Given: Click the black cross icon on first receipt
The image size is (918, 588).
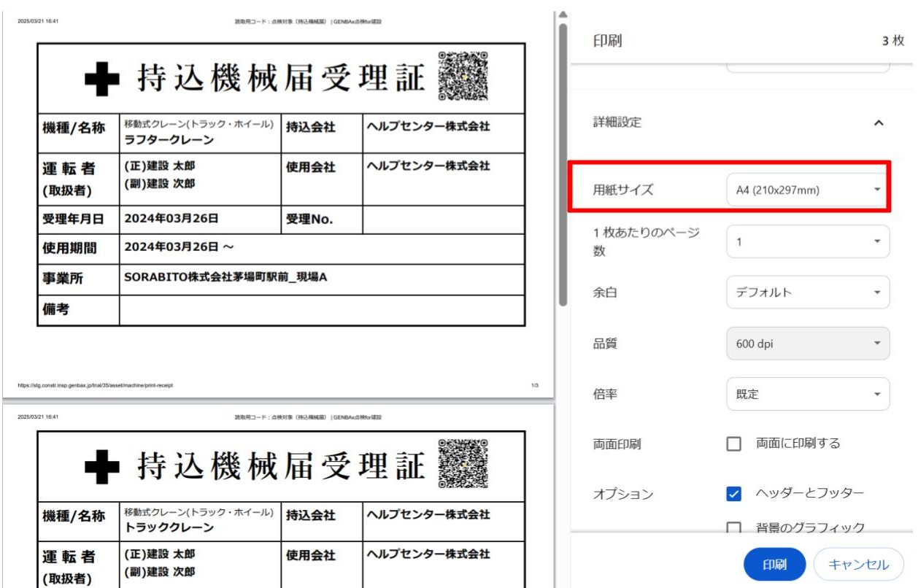Looking at the screenshot, I should [101, 80].
